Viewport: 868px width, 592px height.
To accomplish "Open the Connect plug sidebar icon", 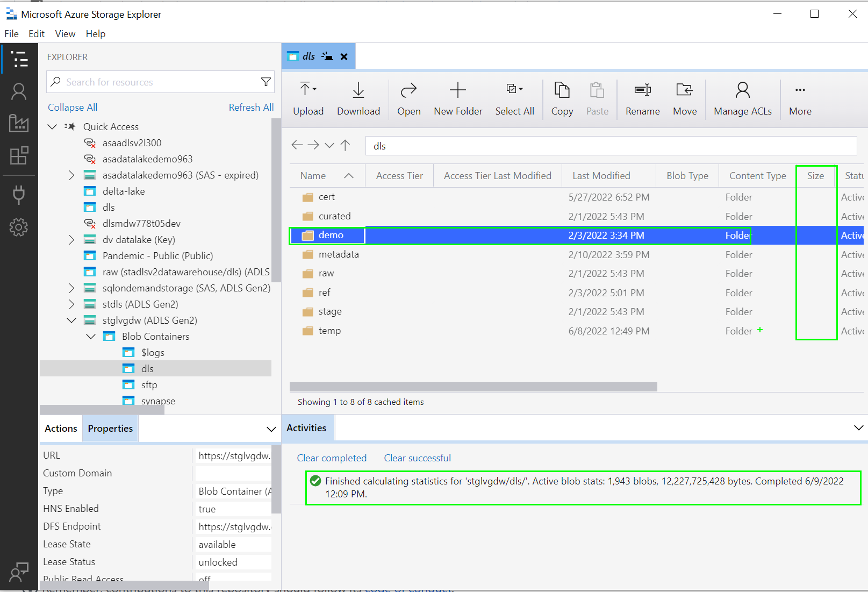I will pos(19,195).
